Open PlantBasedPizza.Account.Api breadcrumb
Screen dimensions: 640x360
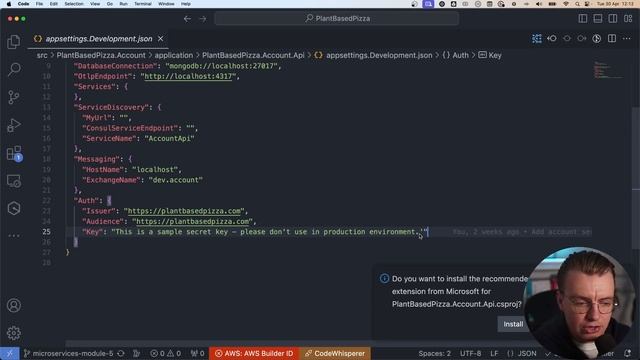(253, 55)
